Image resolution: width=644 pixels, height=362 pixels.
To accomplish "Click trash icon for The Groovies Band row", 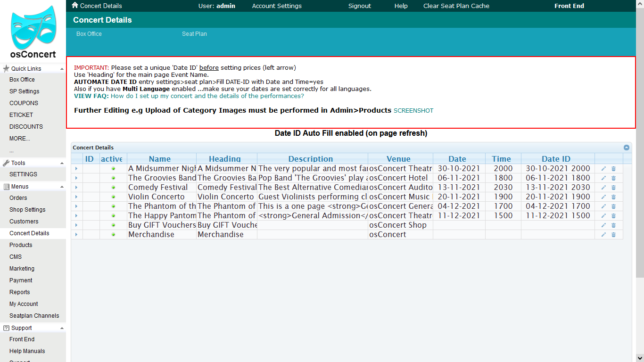I will pos(613,178).
